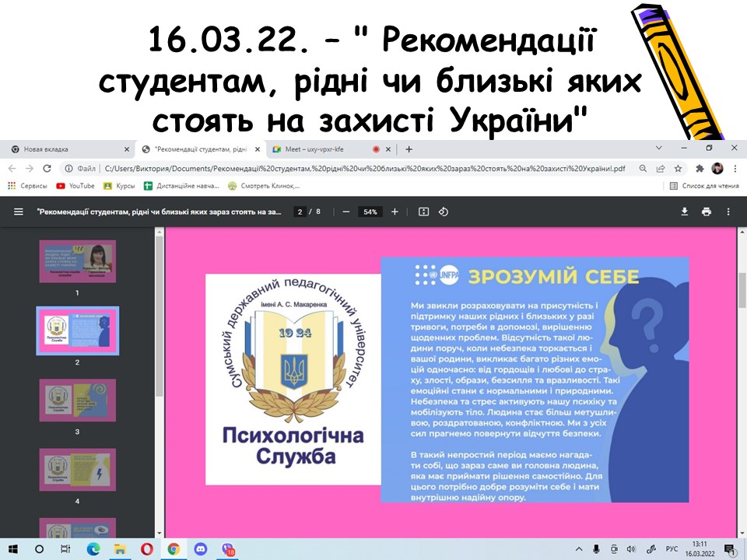
Task: Zoom out with the minus button
Action: coord(346,212)
